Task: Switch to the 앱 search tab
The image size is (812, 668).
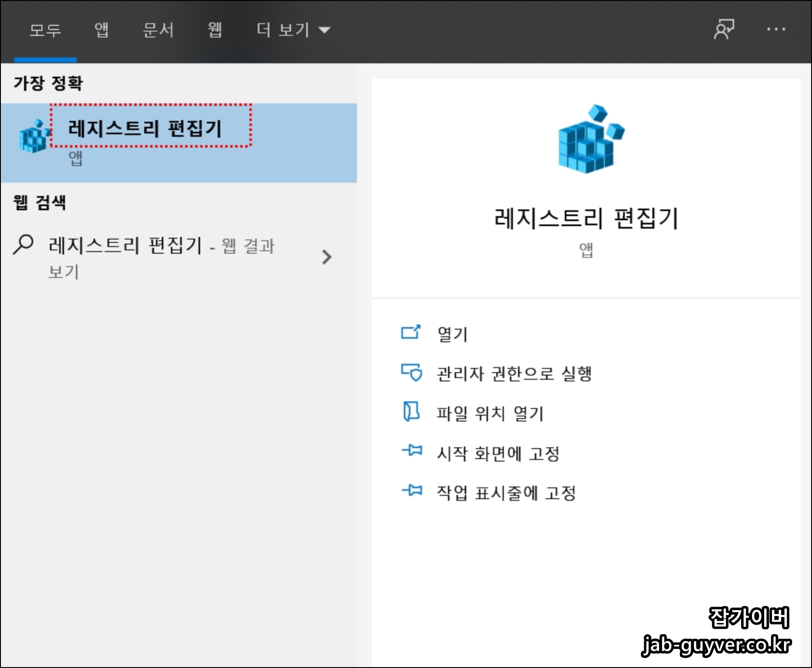Action: 101,30
